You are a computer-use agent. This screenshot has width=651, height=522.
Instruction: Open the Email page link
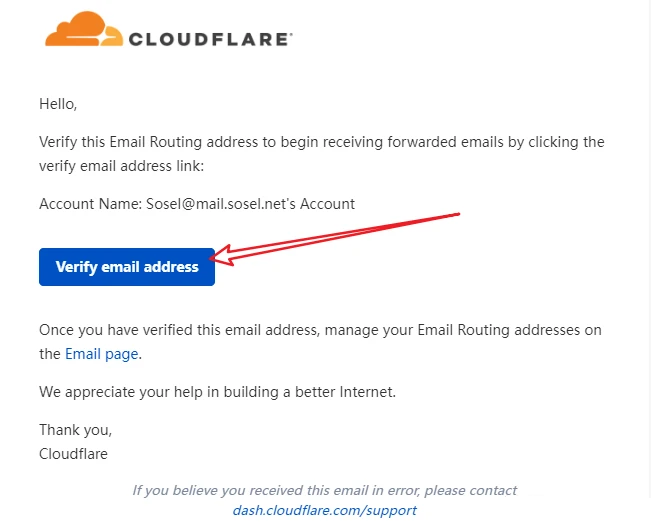pos(101,354)
